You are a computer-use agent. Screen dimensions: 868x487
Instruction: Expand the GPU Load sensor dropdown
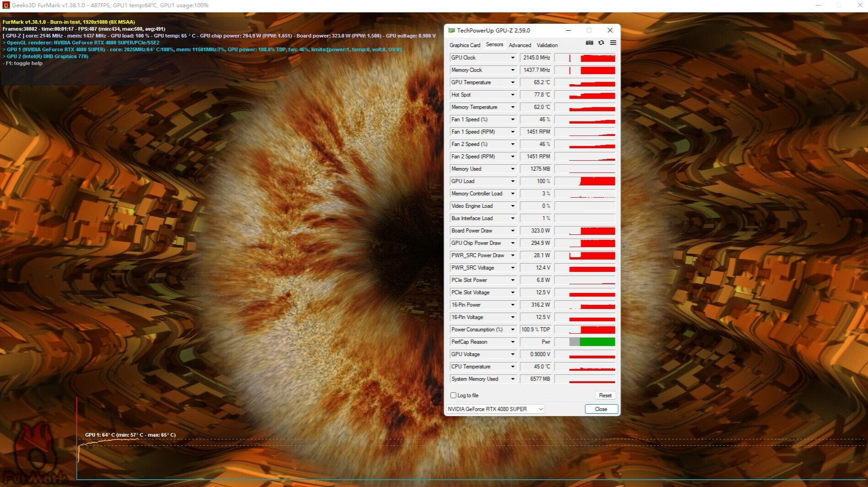point(513,181)
